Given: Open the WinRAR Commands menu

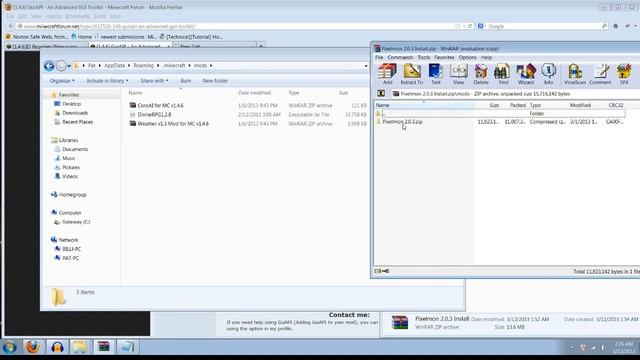Looking at the screenshot, I should (x=400, y=58).
